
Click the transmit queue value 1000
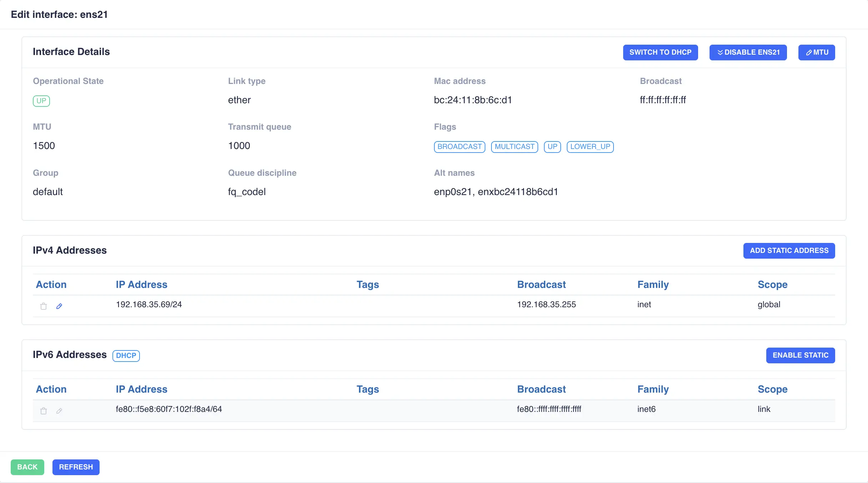point(239,146)
